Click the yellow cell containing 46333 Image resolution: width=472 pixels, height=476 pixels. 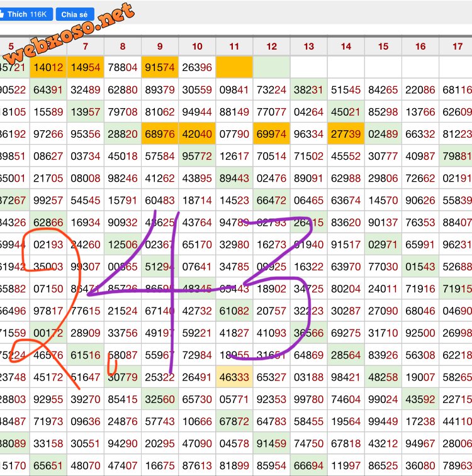tap(234, 377)
